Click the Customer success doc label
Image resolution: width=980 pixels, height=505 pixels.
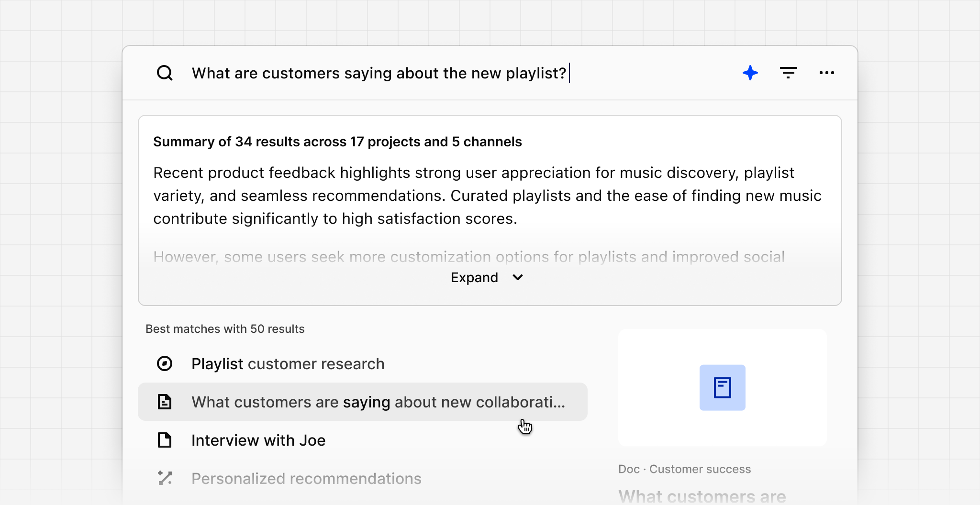coord(685,469)
